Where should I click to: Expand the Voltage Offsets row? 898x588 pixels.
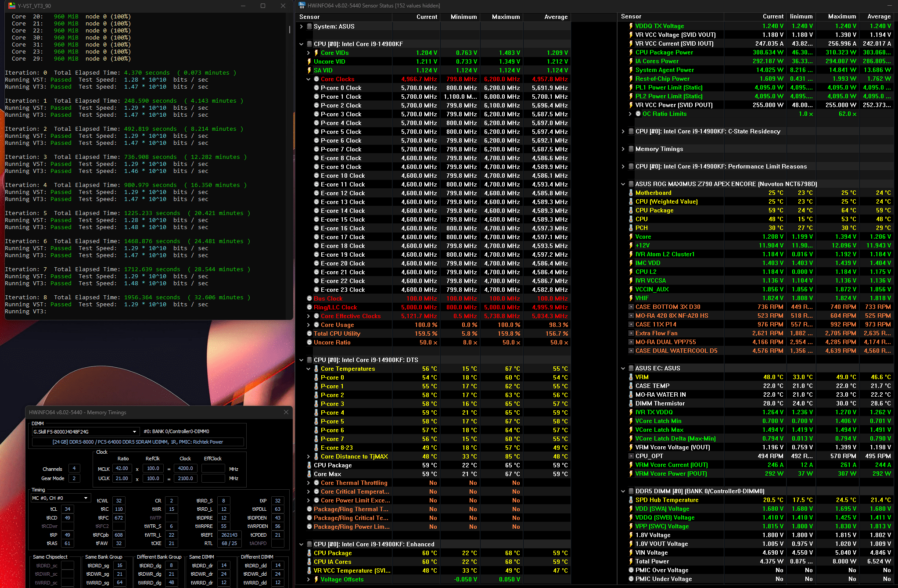(x=309, y=579)
